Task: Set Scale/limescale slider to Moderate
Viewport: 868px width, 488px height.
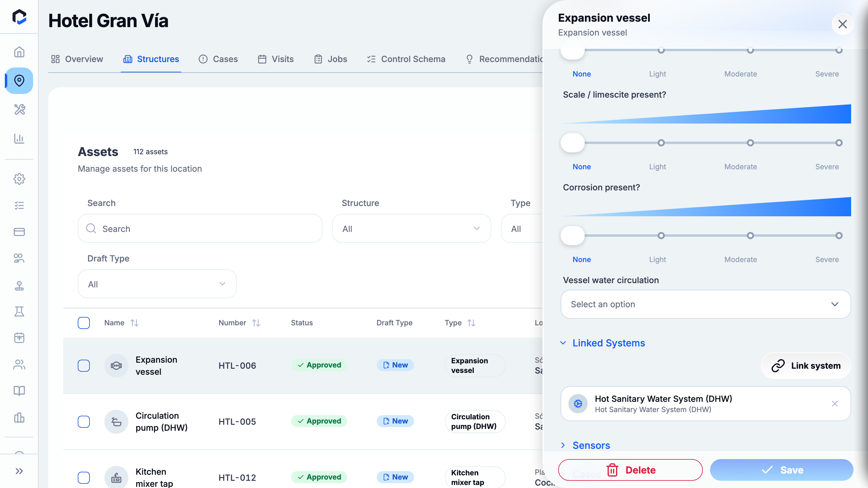Action: [x=750, y=143]
